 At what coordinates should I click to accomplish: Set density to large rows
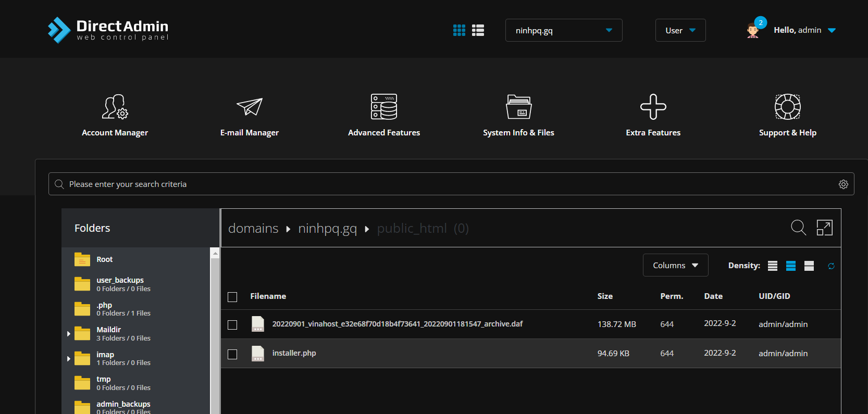tap(809, 266)
